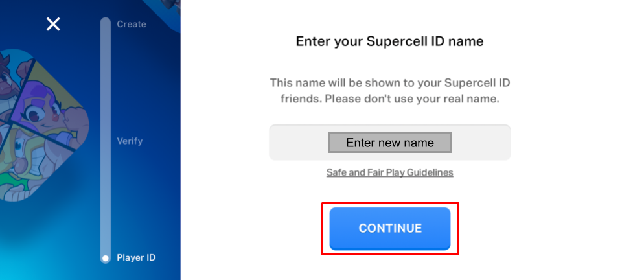Click the heading Enter your Supercell ID name

point(389,41)
